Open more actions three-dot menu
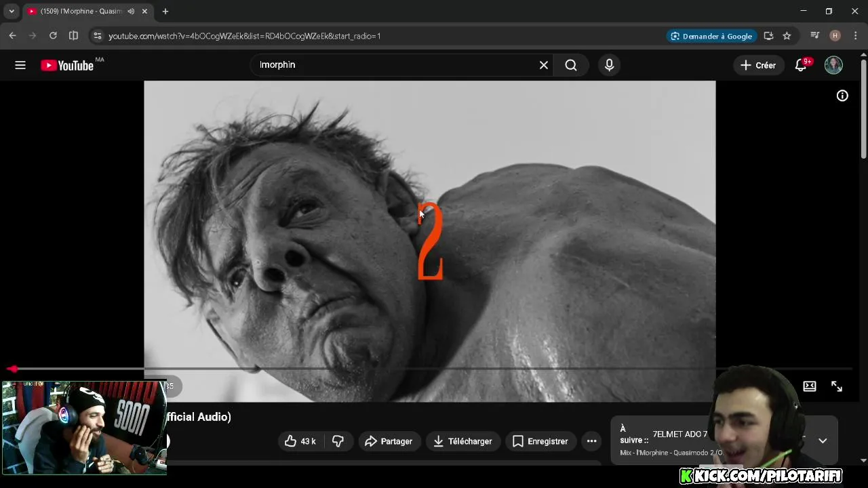Viewport: 868px width, 488px height. pyautogui.click(x=591, y=441)
